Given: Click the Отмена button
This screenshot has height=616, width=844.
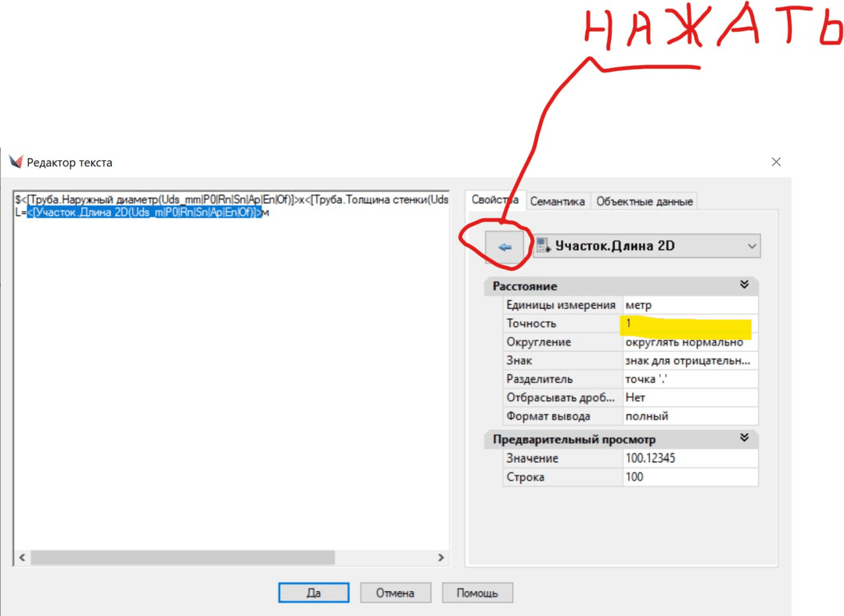Looking at the screenshot, I should click(x=395, y=592).
